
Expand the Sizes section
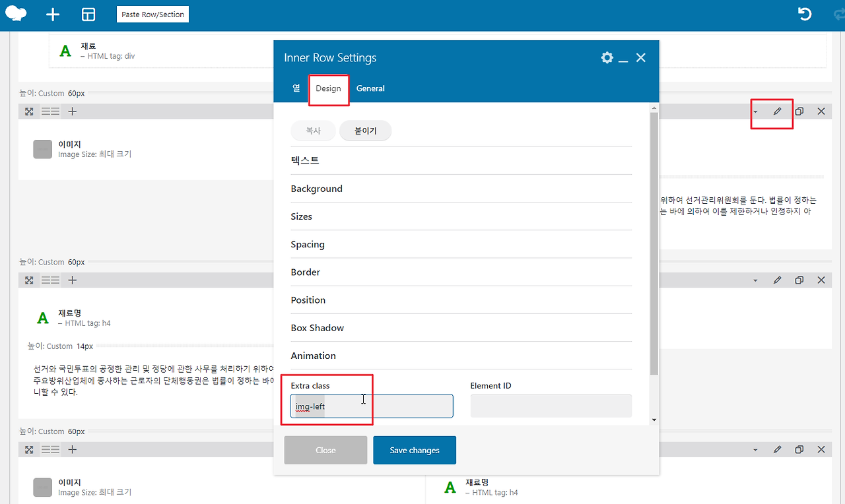(x=461, y=216)
